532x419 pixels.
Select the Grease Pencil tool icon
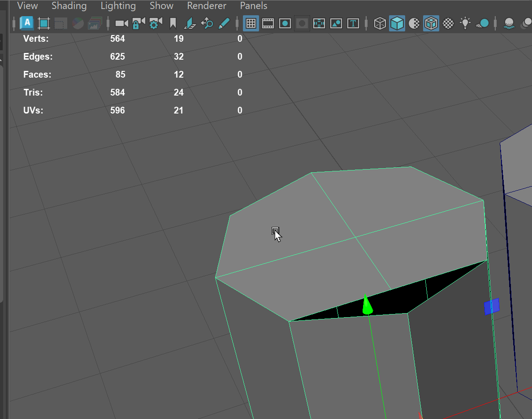coord(224,23)
